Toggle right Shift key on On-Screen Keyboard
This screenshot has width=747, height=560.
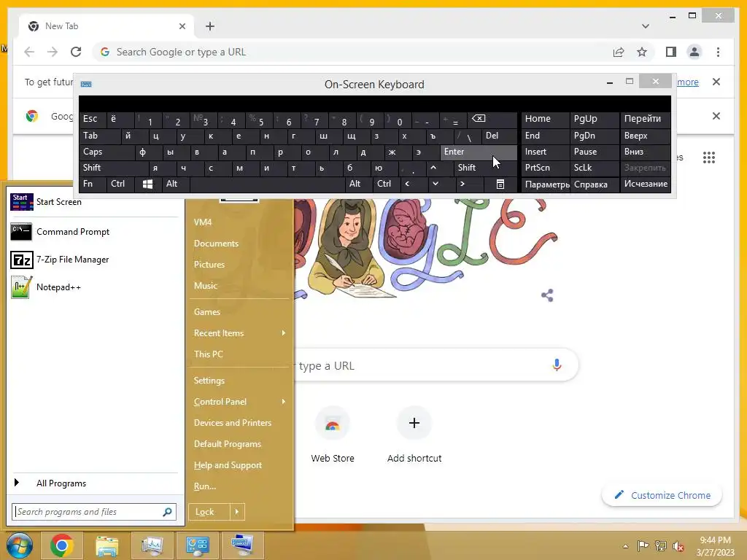(485, 168)
